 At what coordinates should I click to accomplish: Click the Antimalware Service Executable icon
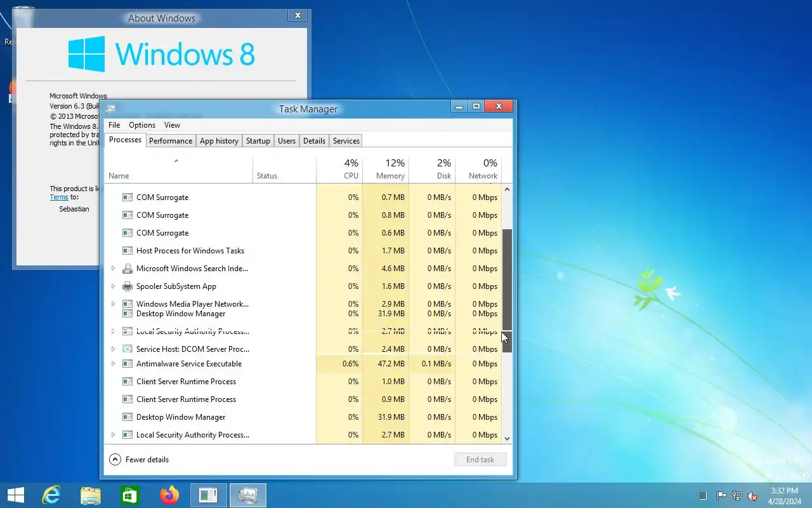click(x=127, y=364)
